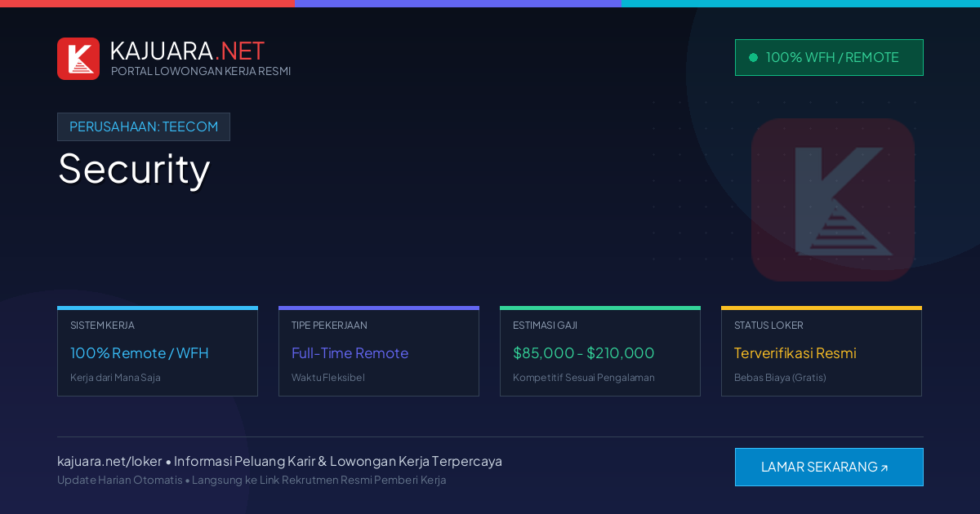Image resolution: width=980 pixels, height=514 pixels.
Task: Click the 100% Remote / WFH value
Action: 140,353
